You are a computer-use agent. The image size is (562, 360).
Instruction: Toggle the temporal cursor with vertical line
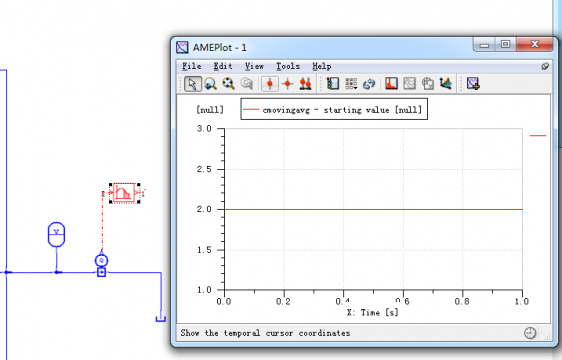270,84
